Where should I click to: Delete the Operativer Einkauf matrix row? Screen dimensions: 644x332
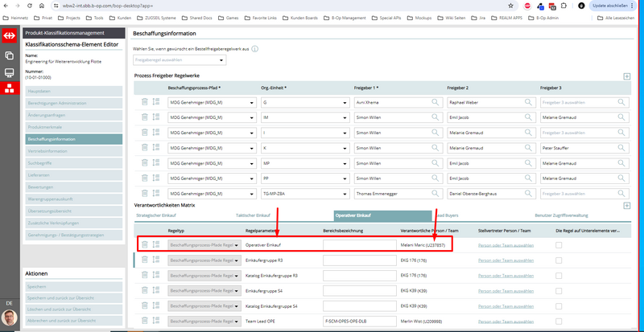(145, 244)
